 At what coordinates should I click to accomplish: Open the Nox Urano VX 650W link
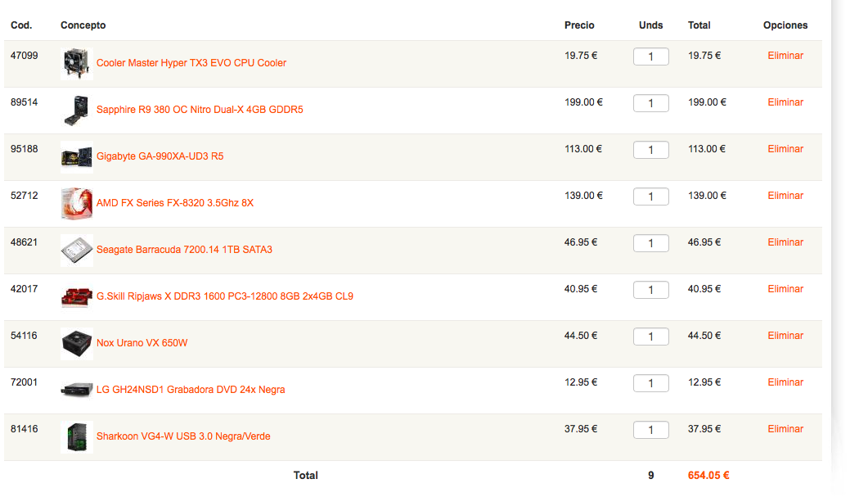[142, 343]
